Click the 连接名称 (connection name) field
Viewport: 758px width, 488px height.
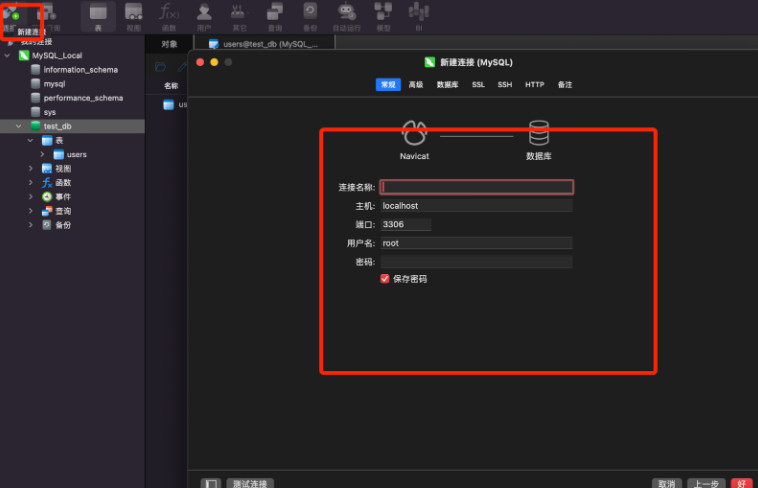(x=477, y=187)
